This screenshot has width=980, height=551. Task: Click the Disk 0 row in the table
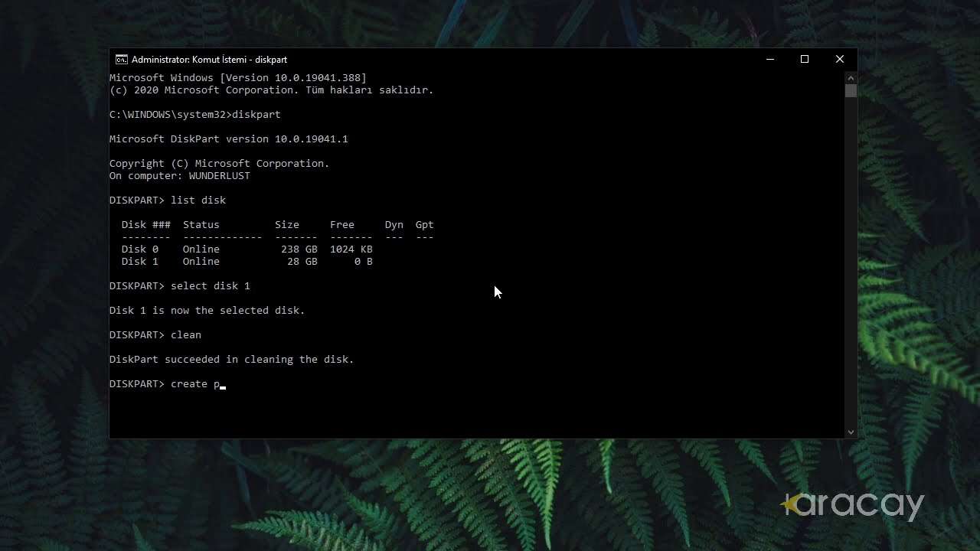click(x=247, y=249)
